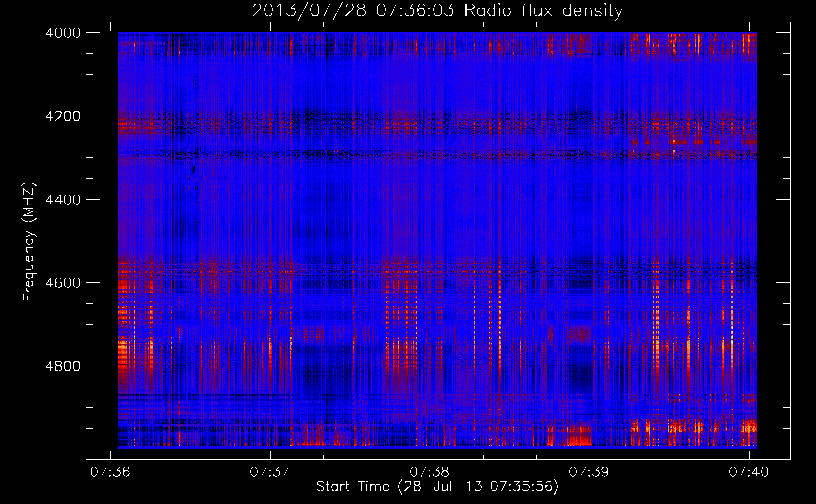Click the 07:38 time tick label
This screenshot has width=816, height=504.
click(x=429, y=472)
